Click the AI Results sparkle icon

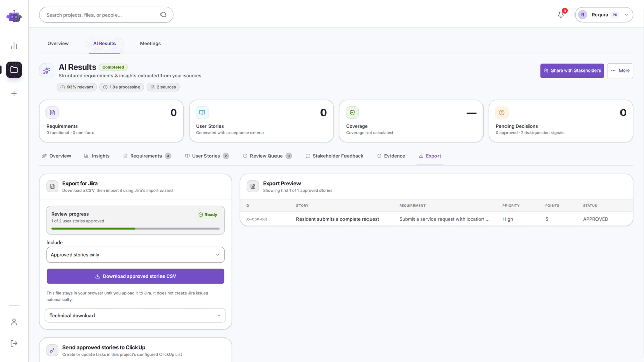(x=47, y=70)
